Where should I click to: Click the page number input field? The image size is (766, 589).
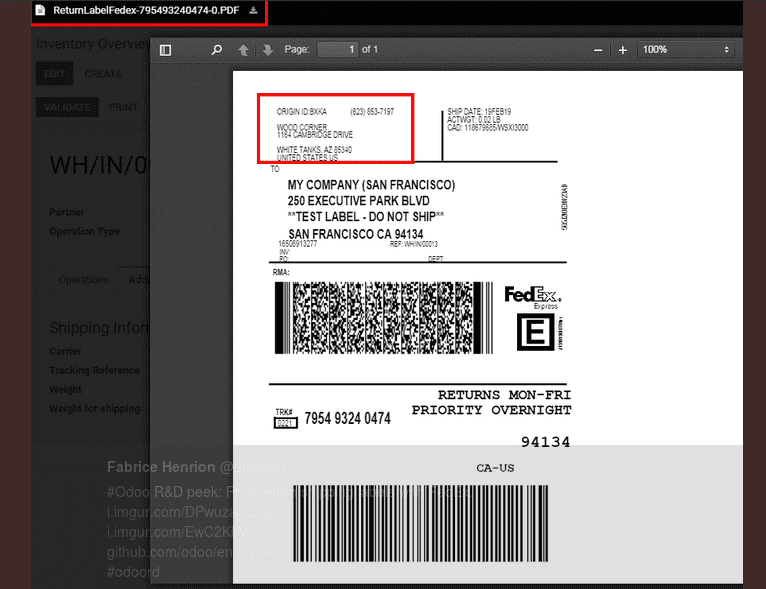point(338,49)
